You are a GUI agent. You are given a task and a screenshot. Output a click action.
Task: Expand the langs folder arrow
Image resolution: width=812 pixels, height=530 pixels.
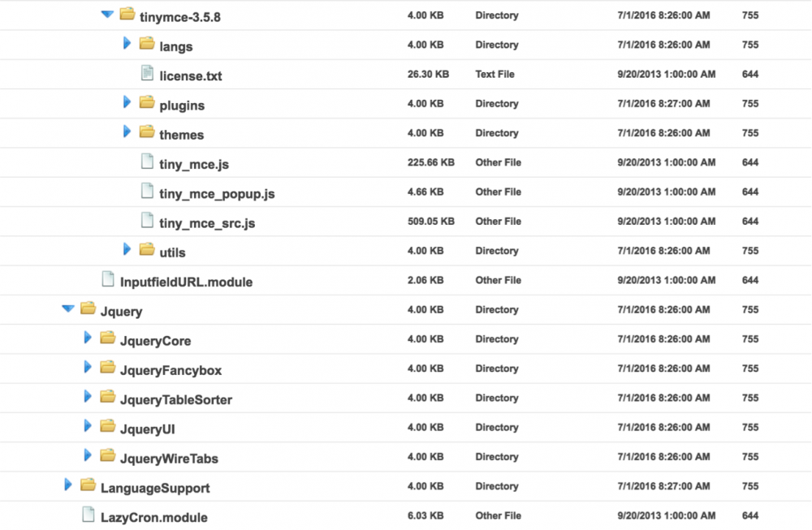pyautogui.click(x=127, y=43)
